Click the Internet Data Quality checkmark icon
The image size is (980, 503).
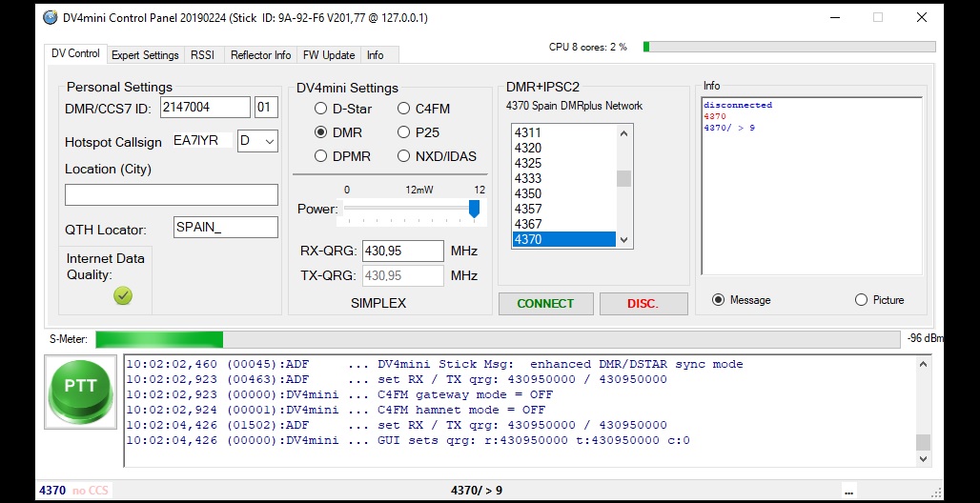tap(123, 295)
